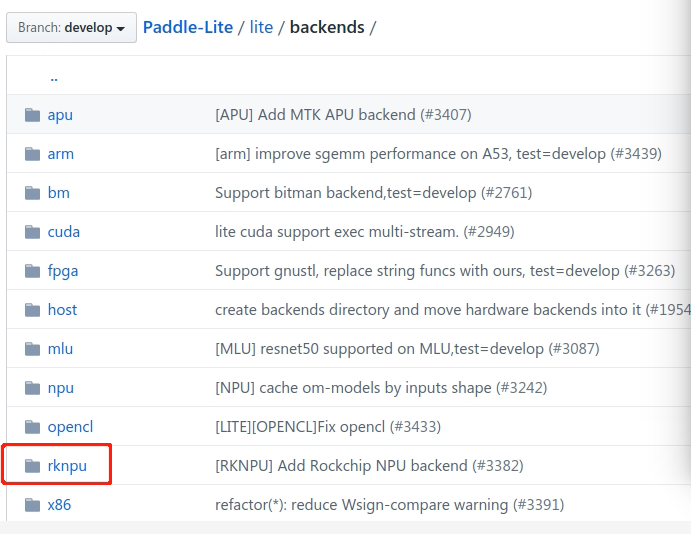The height and width of the screenshot is (534, 691).
Task: Open commit message about MTK APU backend
Action: point(343,115)
